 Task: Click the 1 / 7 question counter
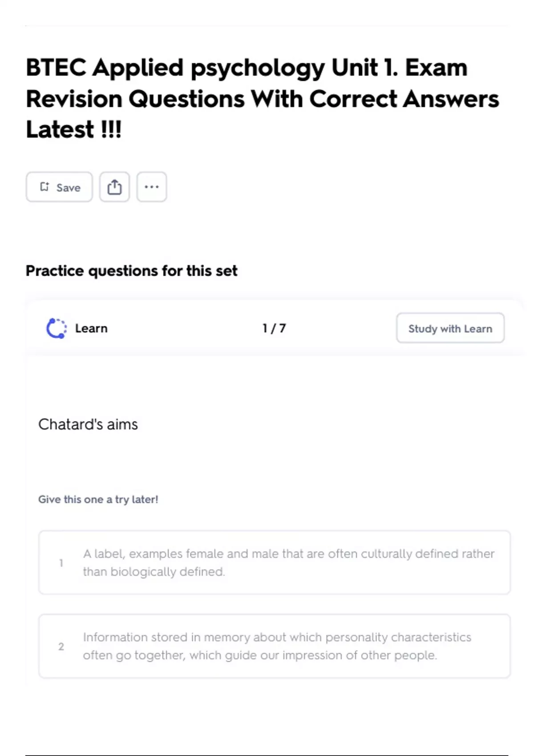[274, 328]
